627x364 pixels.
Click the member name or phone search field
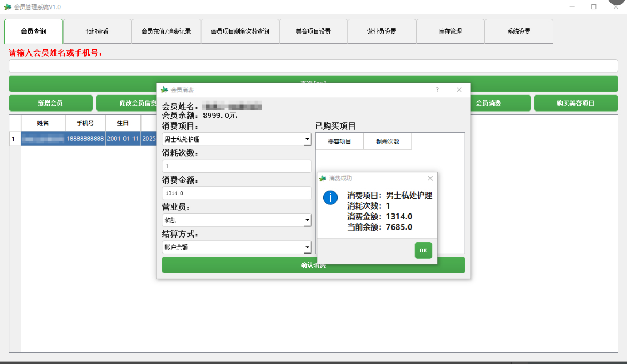[x=313, y=66]
